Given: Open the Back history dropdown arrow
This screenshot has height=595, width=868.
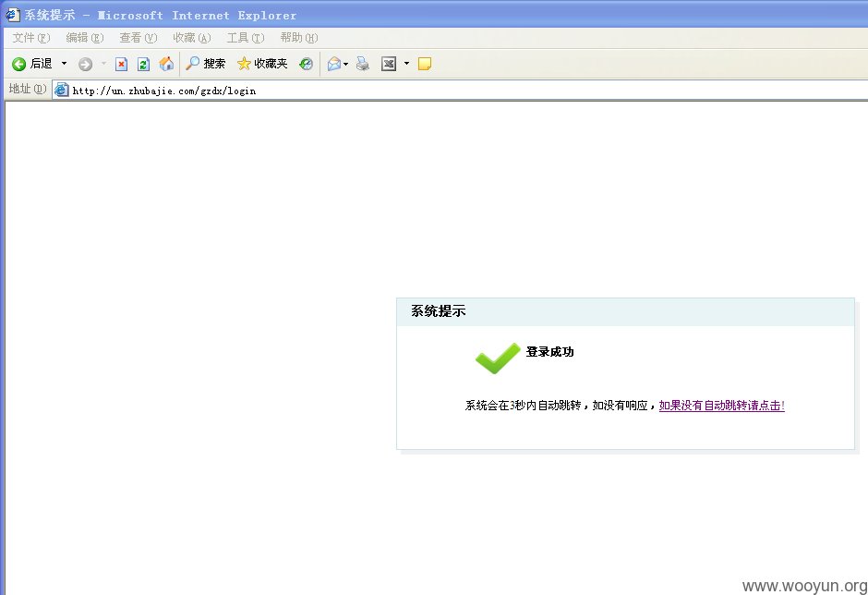Looking at the screenshot, I should pos(65,64).
